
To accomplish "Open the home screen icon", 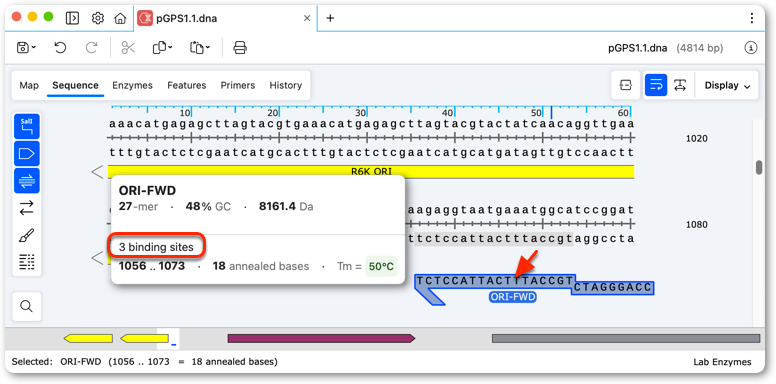I will point(120,18).
